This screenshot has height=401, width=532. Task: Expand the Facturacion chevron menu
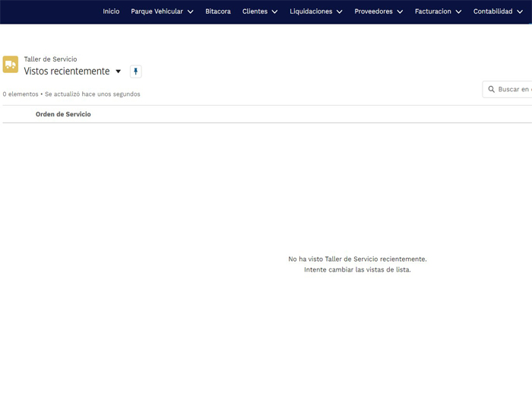(458, 12)
